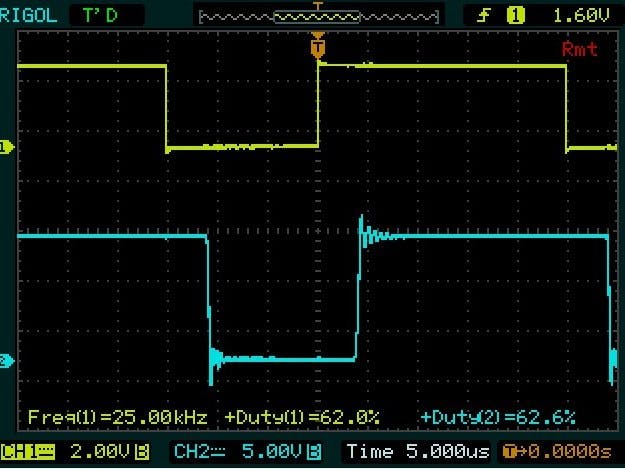Image resolution: width=625 pixels, height=469 pixels.
Task: Click the small T marker above memory bar
Action: tap(318, 6)
